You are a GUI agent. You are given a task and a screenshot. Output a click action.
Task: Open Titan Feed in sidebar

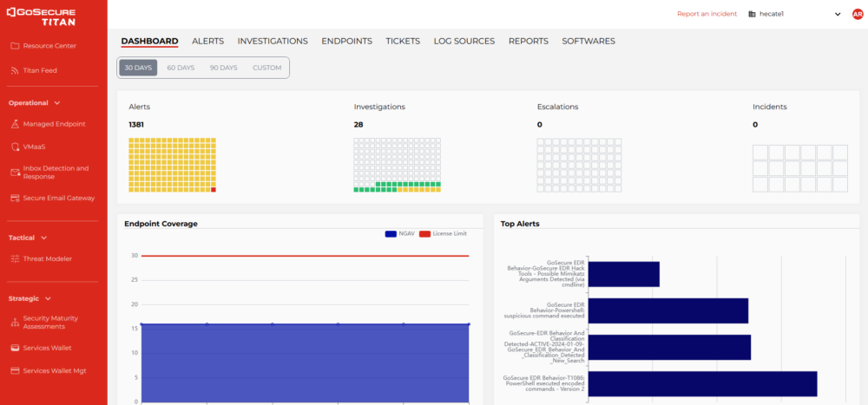pos(40,71)
